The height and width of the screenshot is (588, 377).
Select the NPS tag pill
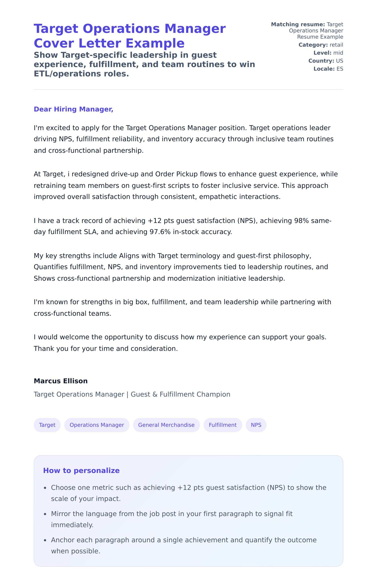[x=256, y=425]
